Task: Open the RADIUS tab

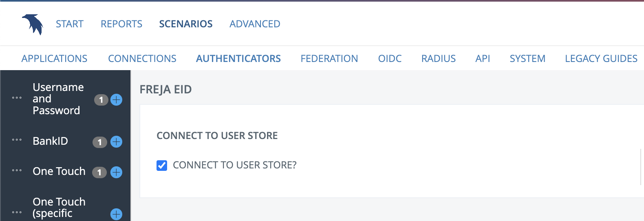Action: (x=439, y=59)
